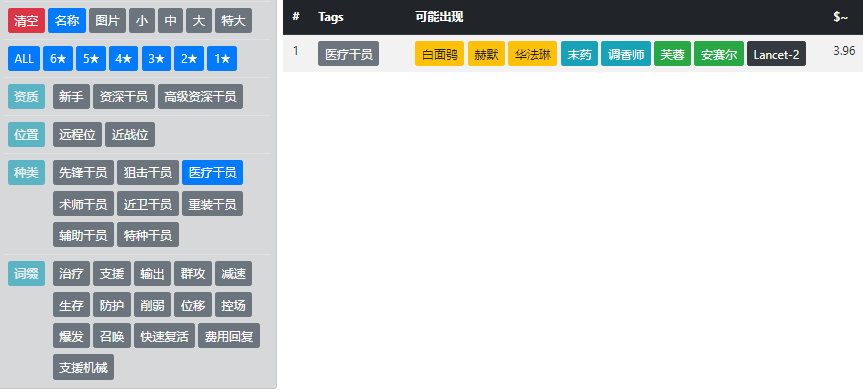Screen dimensions: 863x390
Task: Click the red 清空 clear button
Action: [x=26, y=21]
